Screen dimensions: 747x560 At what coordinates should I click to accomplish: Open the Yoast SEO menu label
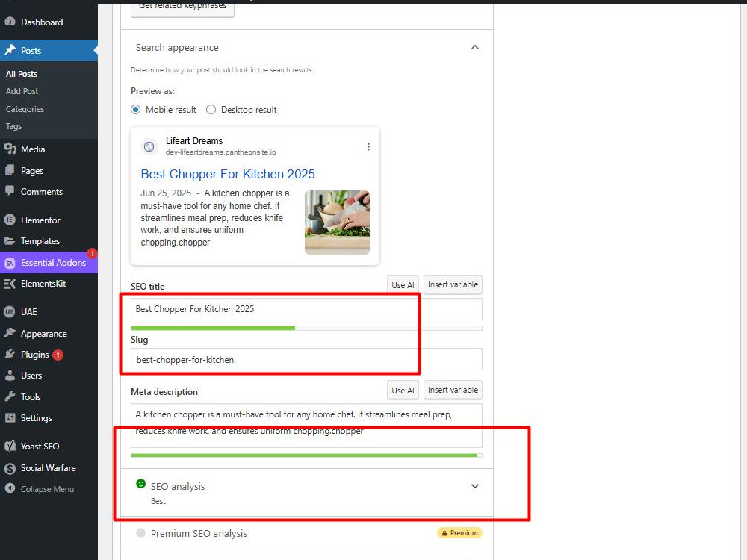[x=40, y=447]
